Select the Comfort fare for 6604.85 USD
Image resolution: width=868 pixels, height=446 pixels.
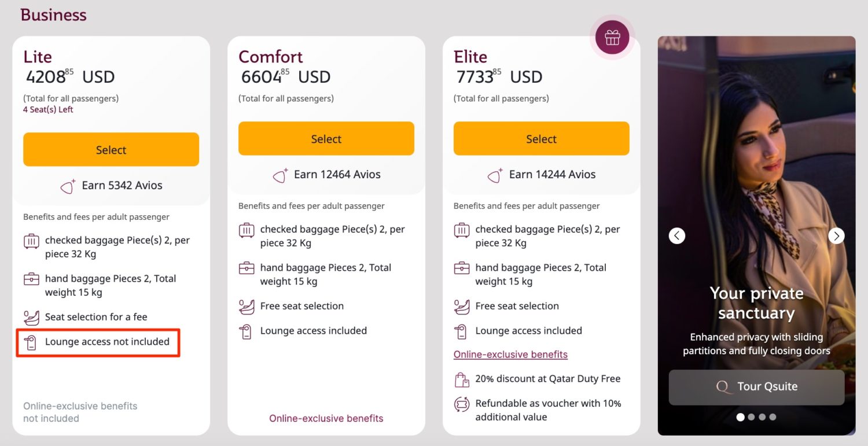326,138
